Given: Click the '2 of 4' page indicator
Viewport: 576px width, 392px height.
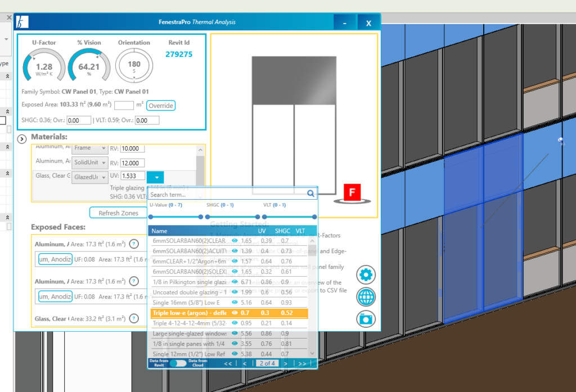Looking at the screenshot, I should coord(267,363).
